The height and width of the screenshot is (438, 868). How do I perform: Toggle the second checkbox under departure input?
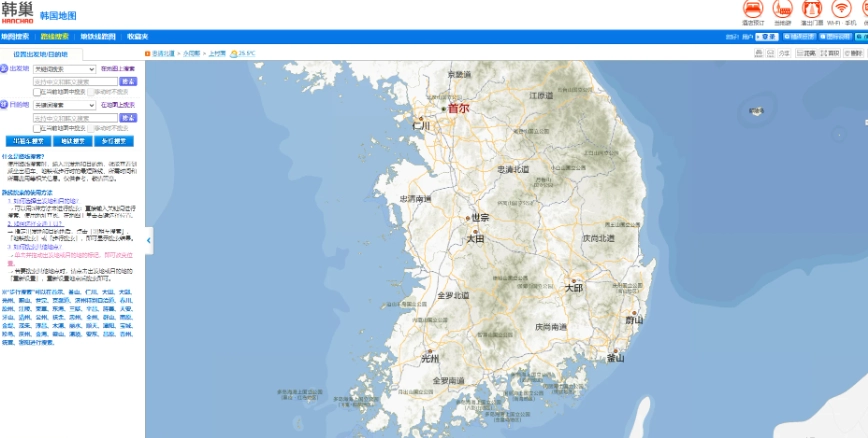pyautogui.click(x=91, y=92)
